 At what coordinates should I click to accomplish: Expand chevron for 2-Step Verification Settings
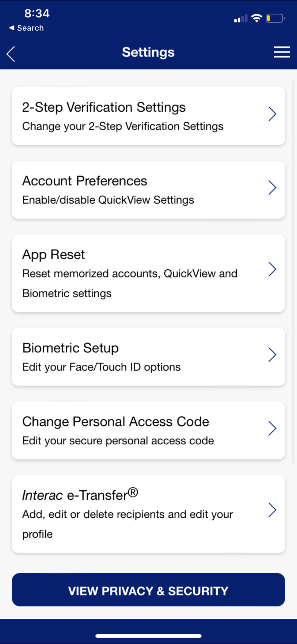(272, 114)
